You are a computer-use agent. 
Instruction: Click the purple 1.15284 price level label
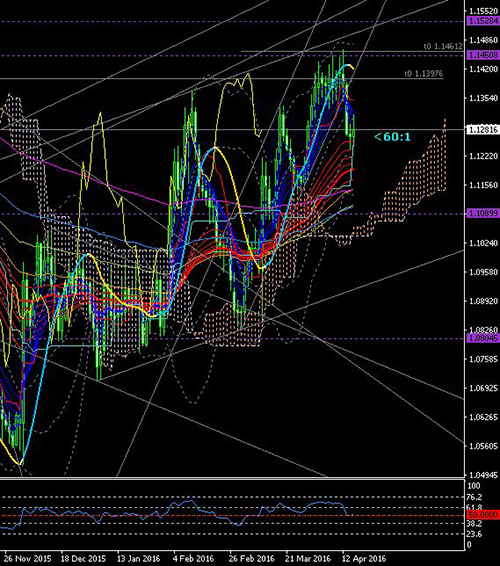pos(483,21)
